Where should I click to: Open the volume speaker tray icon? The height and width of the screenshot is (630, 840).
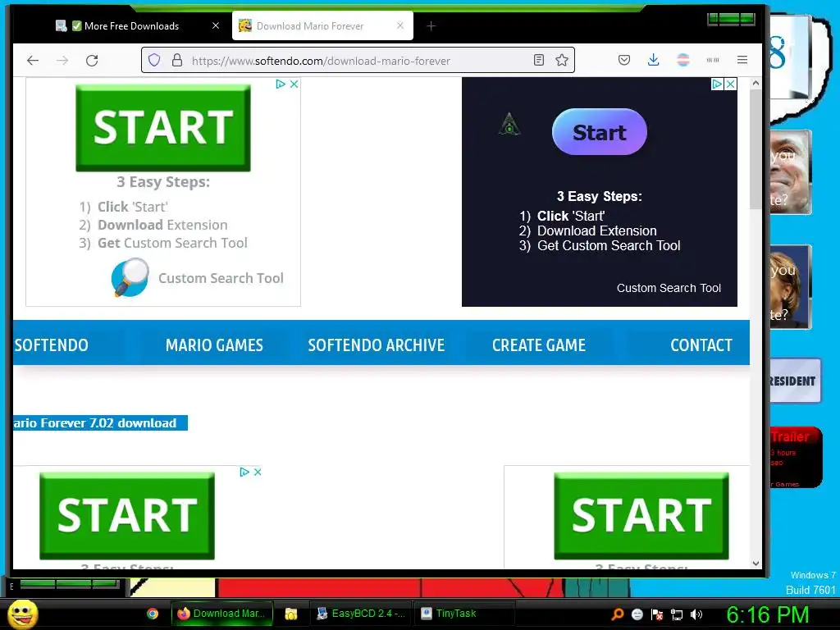click(x=696, y=614)
